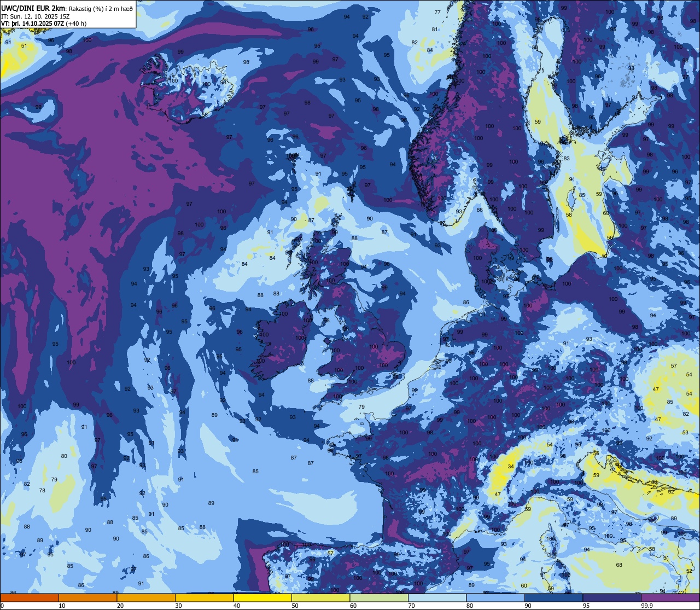
Task: Click the '77' humidity value at the top
Action: tap(437, 12)
